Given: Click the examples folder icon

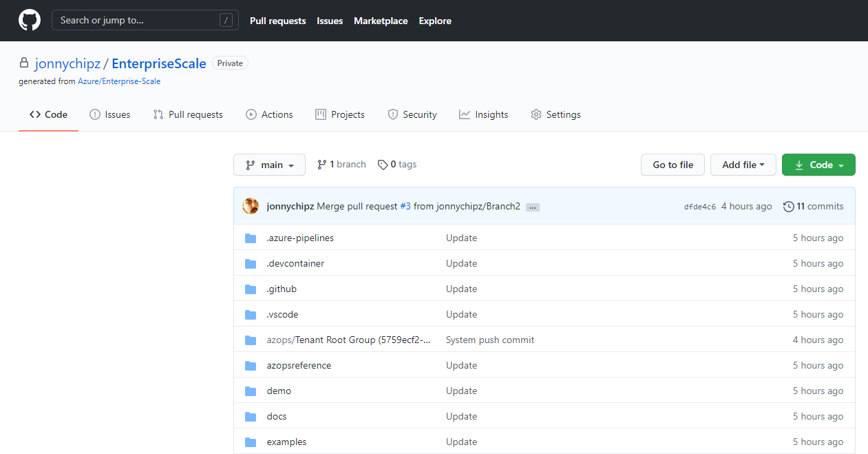Looking at the screenshot, I should pos(251,442).
